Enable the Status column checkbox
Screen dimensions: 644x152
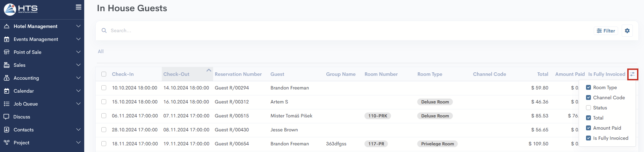click(x=588, y=108)
